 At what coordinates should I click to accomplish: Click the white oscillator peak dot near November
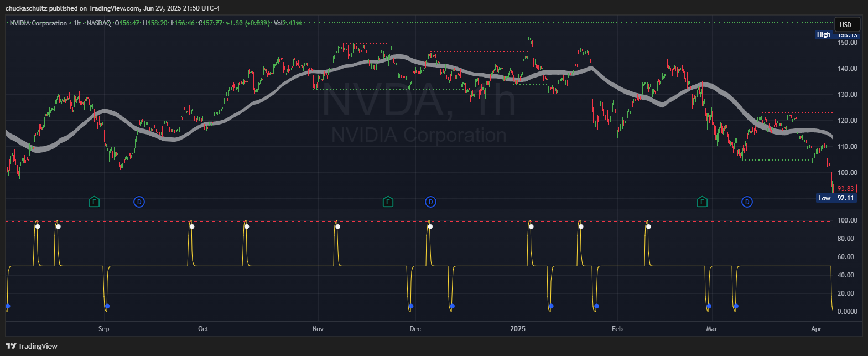click(x=338, y=226)
